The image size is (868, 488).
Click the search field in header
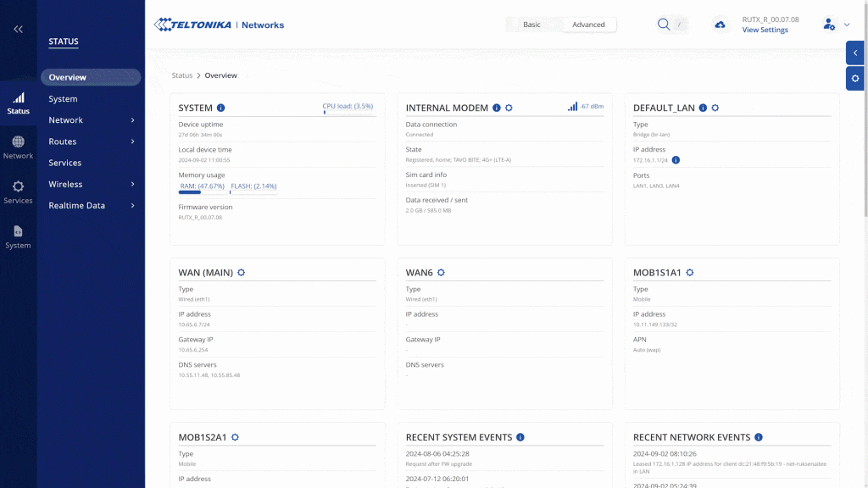[673, 25]
